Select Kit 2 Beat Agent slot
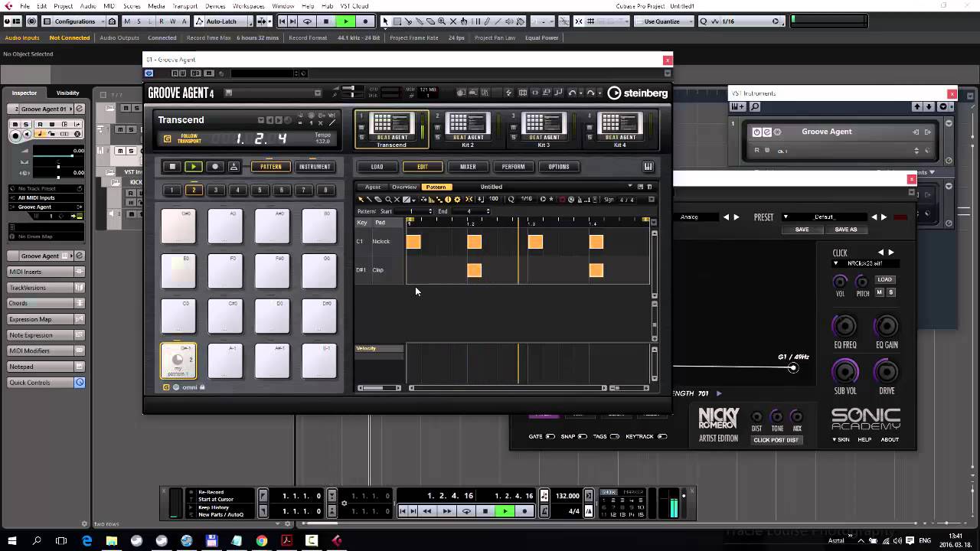980x551 pixels. click(x=468, y=129)
